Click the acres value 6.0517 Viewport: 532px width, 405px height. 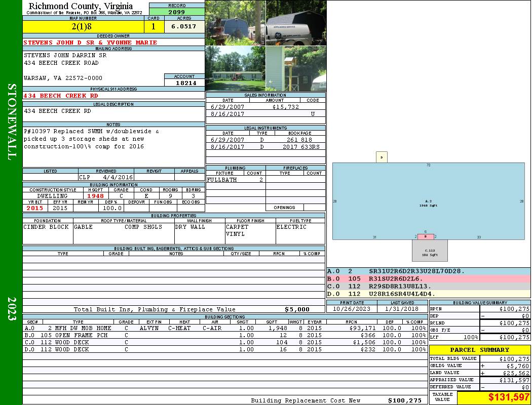[183, 26]
